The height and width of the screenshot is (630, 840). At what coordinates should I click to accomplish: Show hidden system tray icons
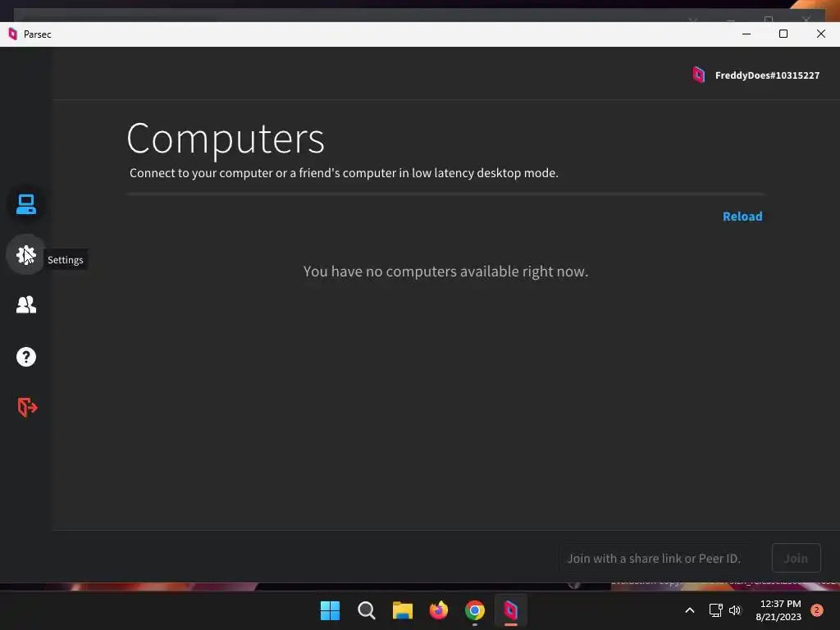[x=689, y=610]
